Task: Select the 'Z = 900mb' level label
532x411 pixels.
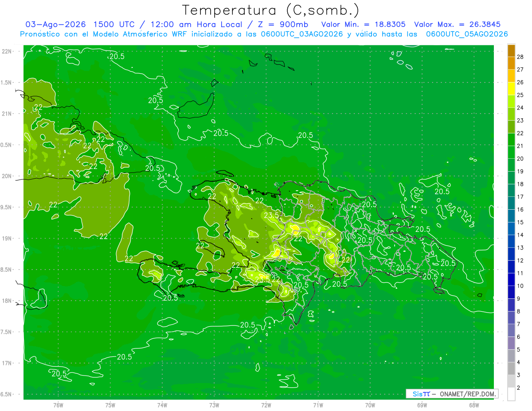Action: [282, 25]
